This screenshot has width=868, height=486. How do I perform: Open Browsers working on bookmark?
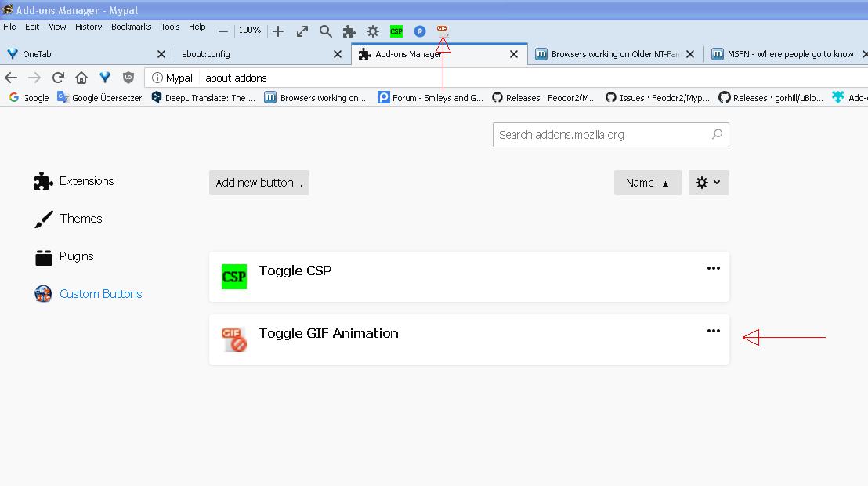[316, 97]
